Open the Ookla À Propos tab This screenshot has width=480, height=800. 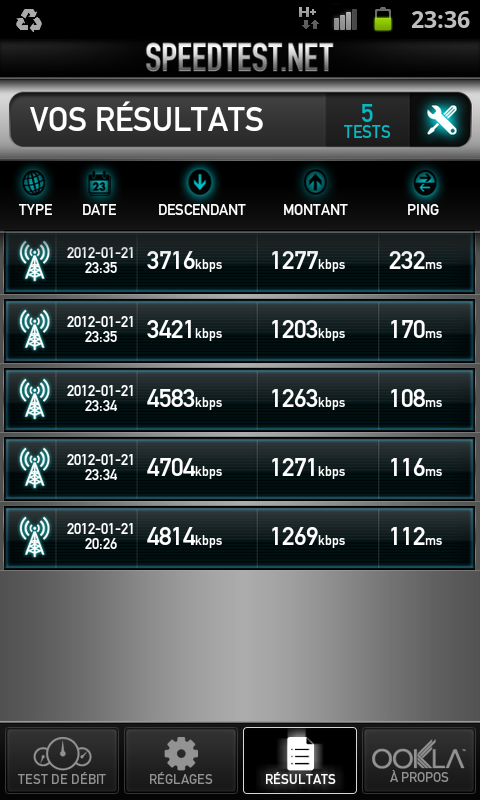[419, 760]
